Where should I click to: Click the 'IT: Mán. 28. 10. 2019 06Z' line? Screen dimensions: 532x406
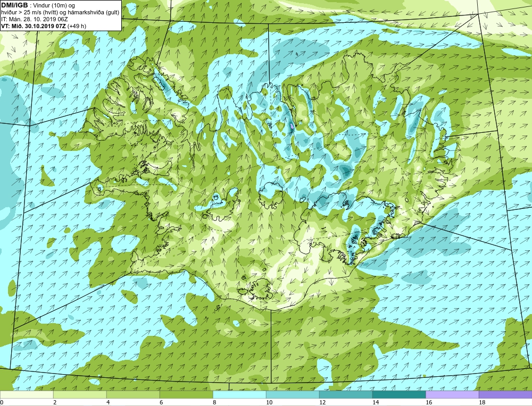(34, 19)
